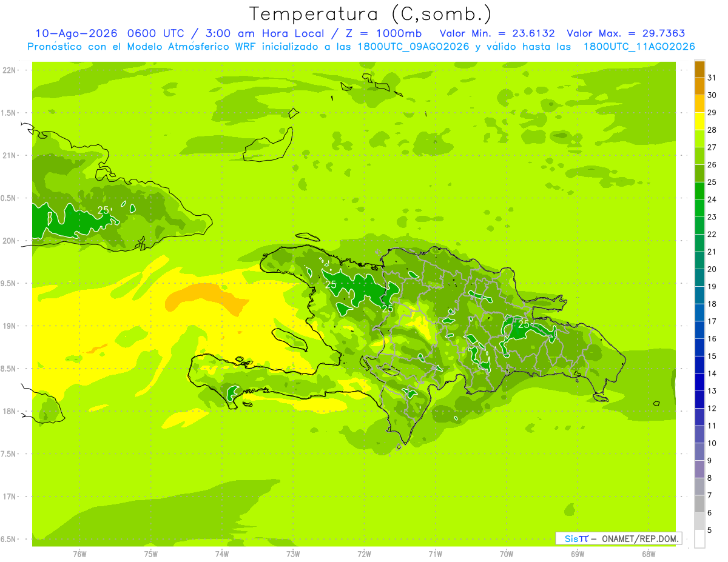Click the yellow legend swatch between 28 and 29
This screenshot has width=728, height=562.
(699, 122)
